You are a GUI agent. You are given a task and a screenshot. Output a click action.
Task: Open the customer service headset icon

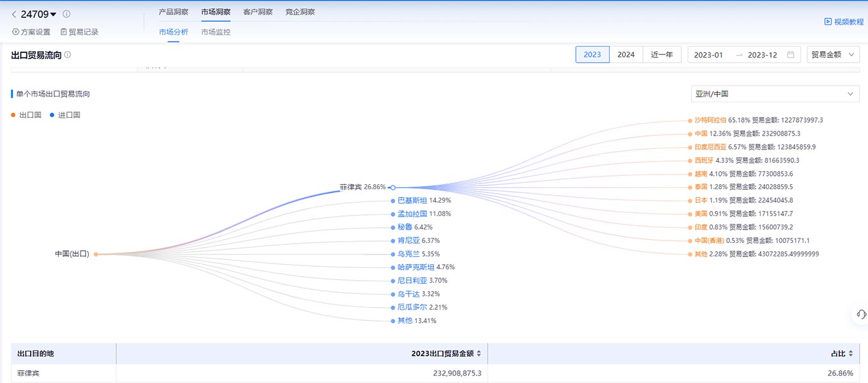(x=860, y=315)
